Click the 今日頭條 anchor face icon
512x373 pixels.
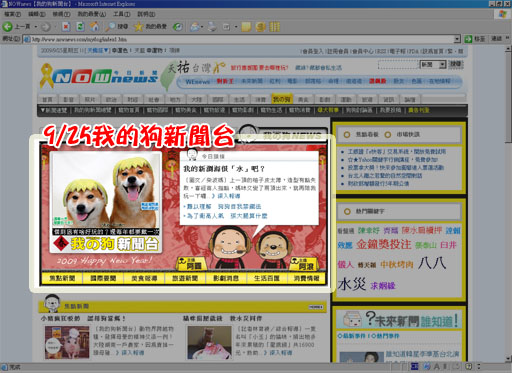click(x=192, y=155)
